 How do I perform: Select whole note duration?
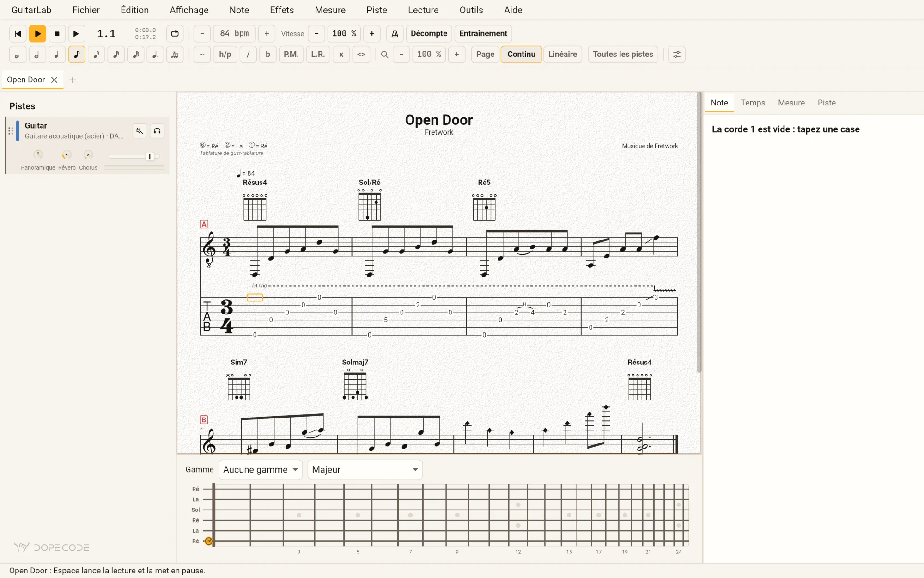coord(17,55)
